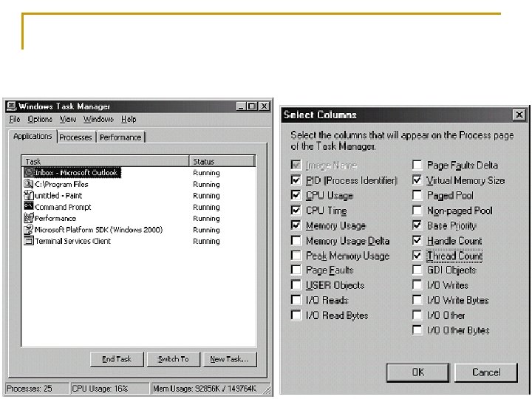Cancel the Select Columns dialog
The image size is (532, 399).
[486, 372]
